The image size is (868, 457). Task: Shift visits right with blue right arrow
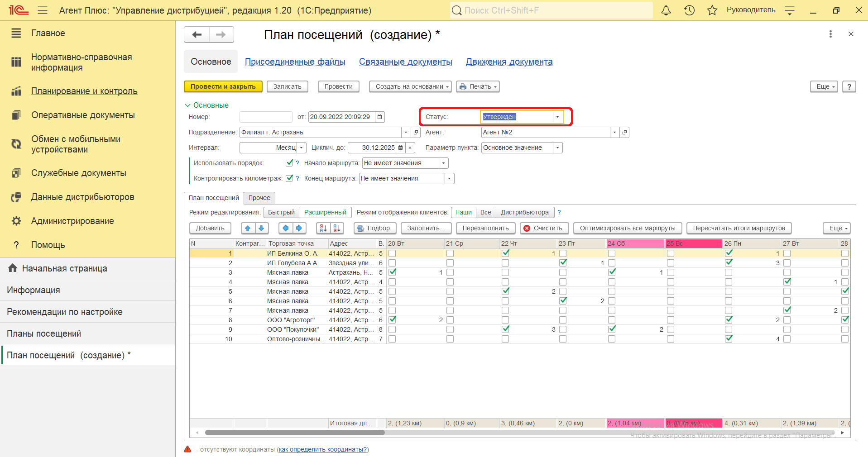pyautogui.click(x=299, y=228)
